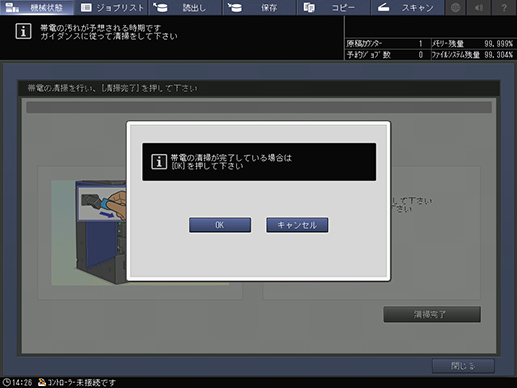Click the clock icon in status bar
The image size is (517, 388).
(6, 382)
